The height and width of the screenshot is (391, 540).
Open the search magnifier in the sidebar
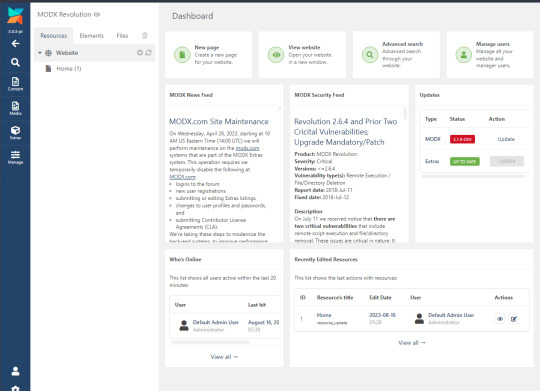point(15,62)
